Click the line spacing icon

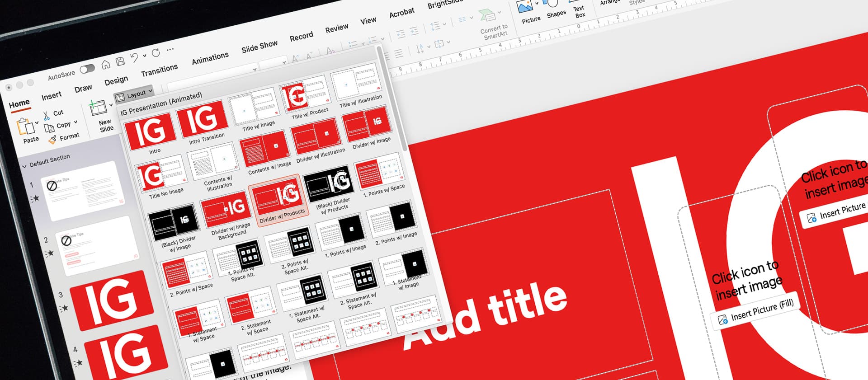tap(435, 26)
